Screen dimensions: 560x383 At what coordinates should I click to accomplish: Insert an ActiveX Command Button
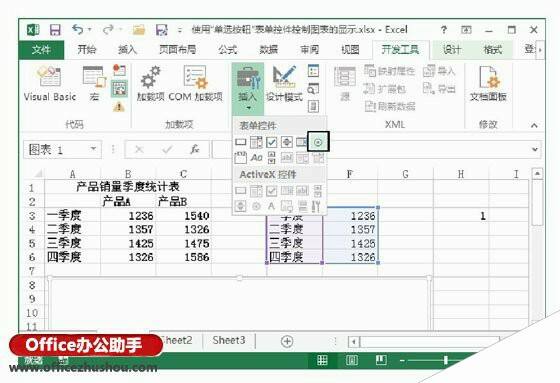(241, 191)
